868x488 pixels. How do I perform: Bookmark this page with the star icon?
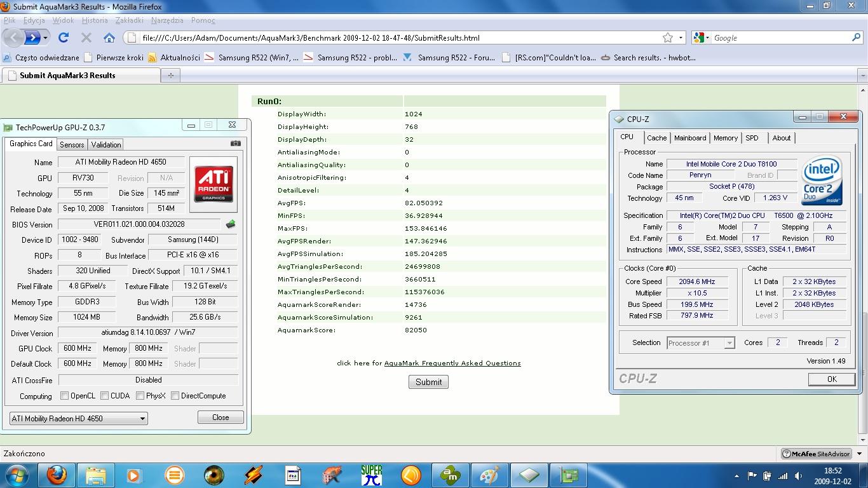[668, 37]
